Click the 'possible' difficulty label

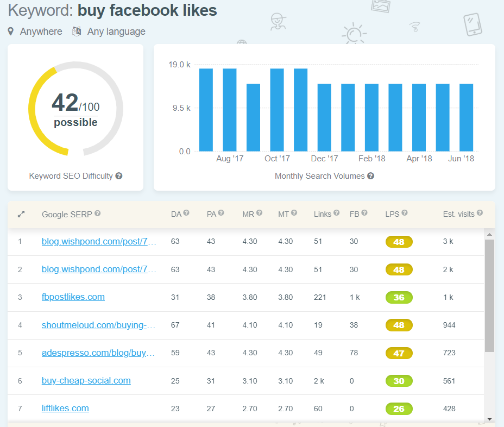pos(76,123)
